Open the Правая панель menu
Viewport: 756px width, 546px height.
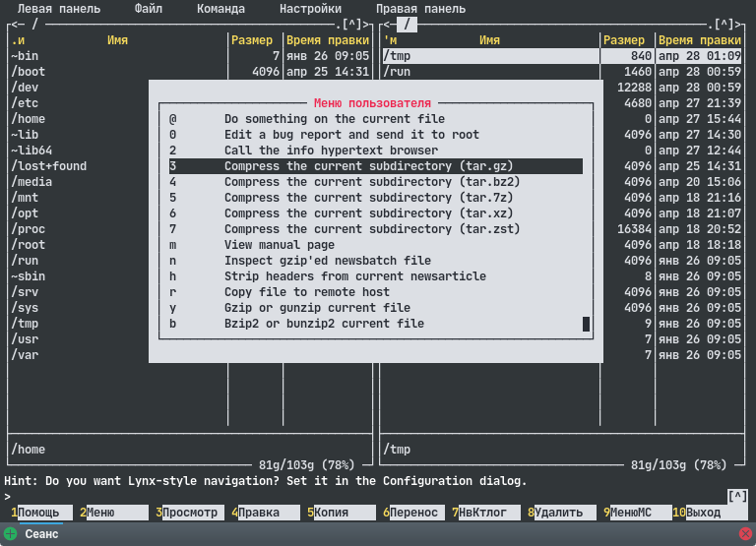(x=421, y=9)
